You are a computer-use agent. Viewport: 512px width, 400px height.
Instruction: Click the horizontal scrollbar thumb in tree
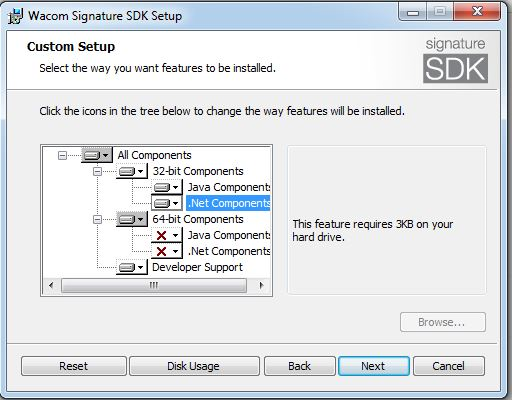tap(154, 285)
